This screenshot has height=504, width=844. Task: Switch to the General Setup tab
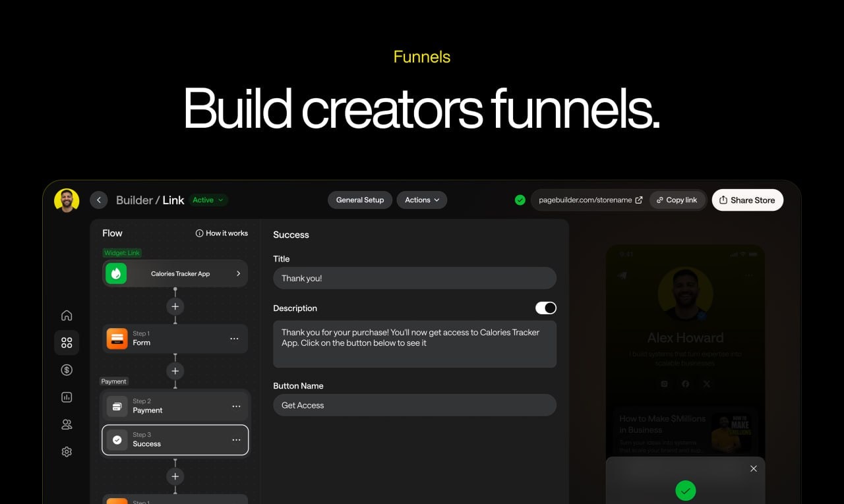pos(360,200)
